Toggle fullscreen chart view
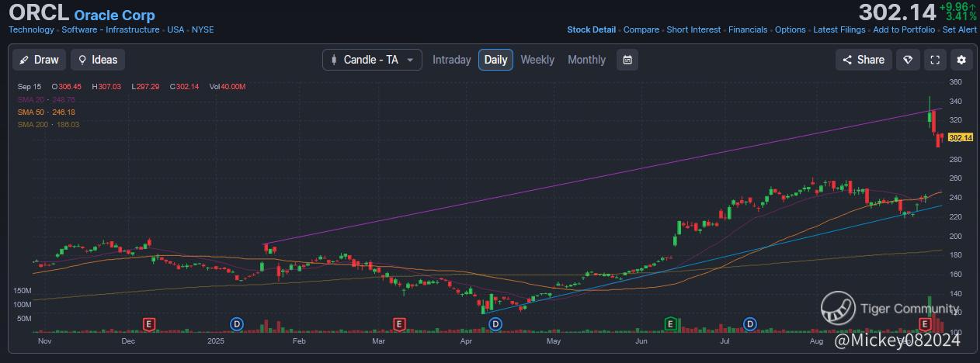The height and width of the screenshot is (363, 980). (935, 60)
